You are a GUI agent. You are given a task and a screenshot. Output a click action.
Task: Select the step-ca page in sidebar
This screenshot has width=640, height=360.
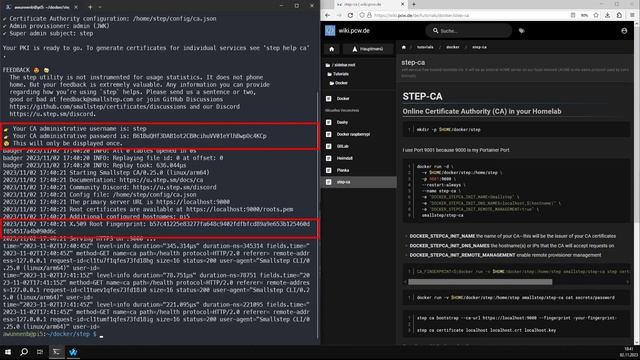click(358, 182)
